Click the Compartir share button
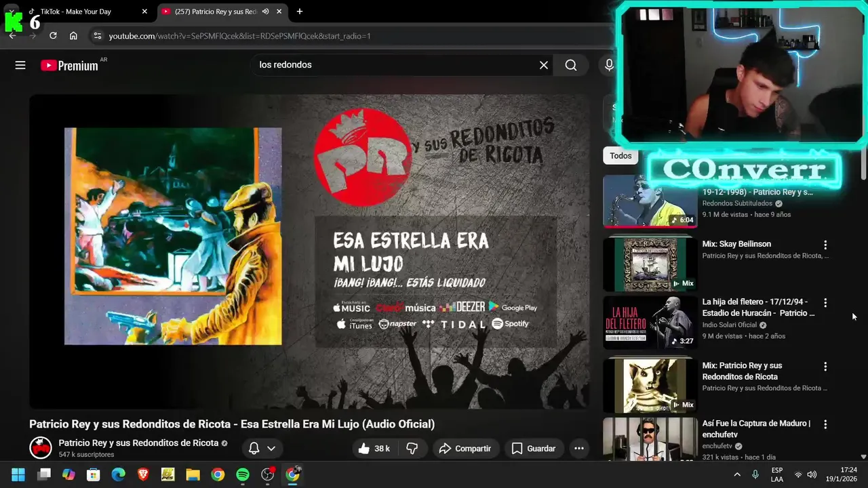The width and height of the screenshot is (868, 488). pos(465,449)
